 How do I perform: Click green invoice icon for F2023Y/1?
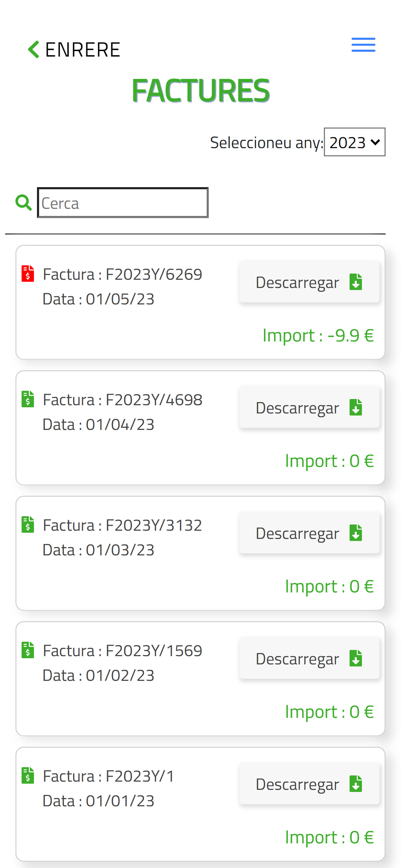(x=28, y=775)
